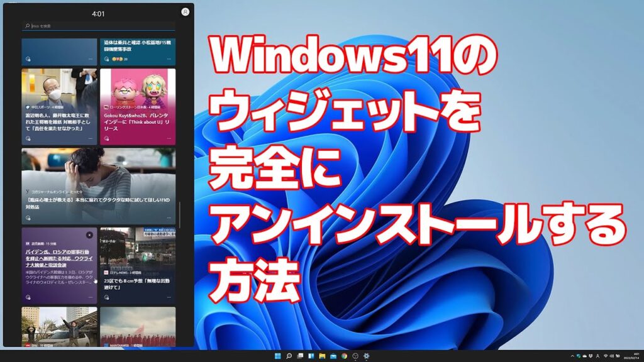Click reaction icon on blank blue top-left card
The height and width of the screenshot is (362, 644).
click(28, 59)
